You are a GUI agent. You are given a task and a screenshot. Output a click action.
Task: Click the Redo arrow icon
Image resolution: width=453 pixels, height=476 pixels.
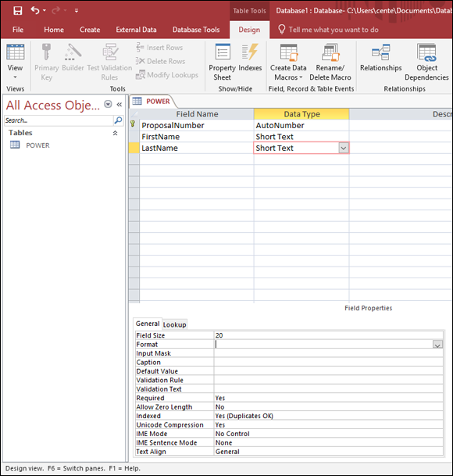coord(55,11)
